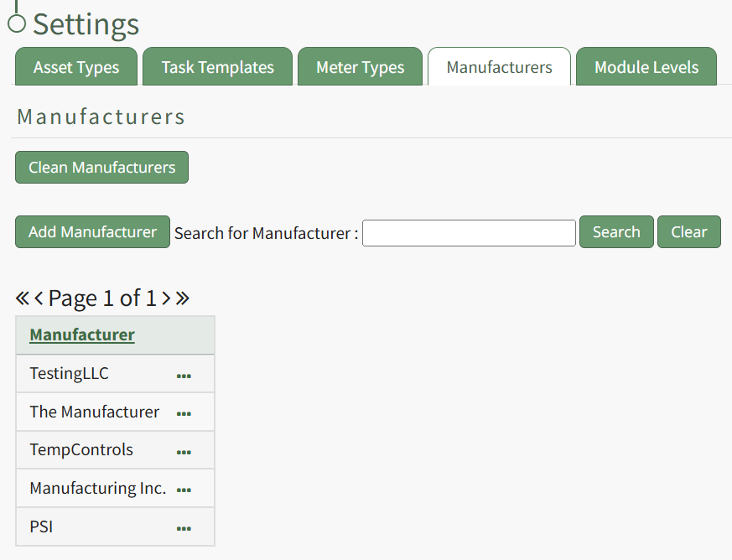Select the Manufacturers tab
Screen dimensions: 732x560
pos(499,67)
